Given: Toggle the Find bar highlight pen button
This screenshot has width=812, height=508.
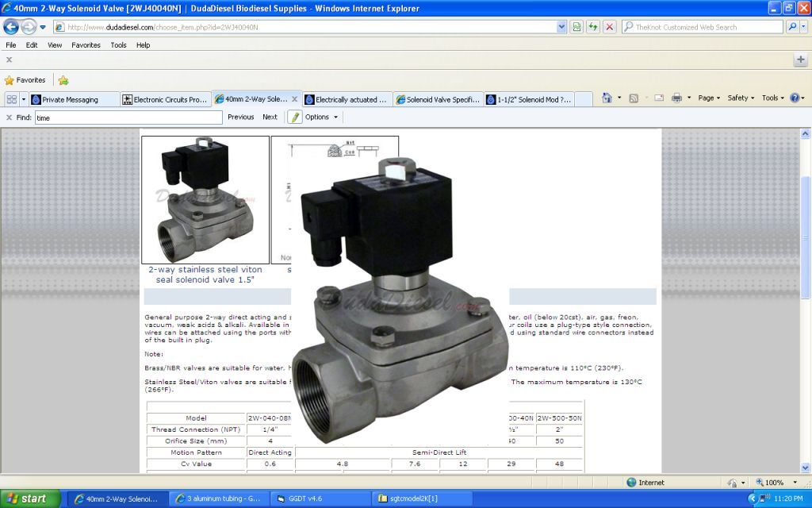Looking at the screenshot, I should click(x=295, y=117).
